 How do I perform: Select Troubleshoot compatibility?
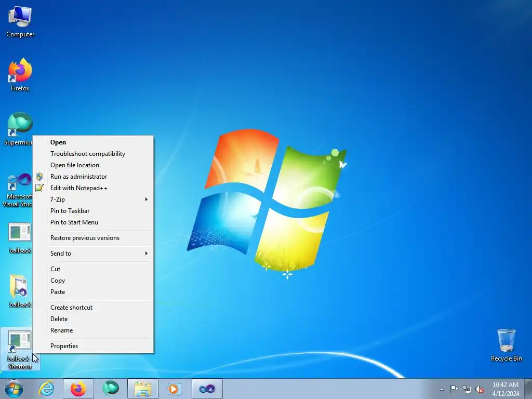tap(94, 154)
